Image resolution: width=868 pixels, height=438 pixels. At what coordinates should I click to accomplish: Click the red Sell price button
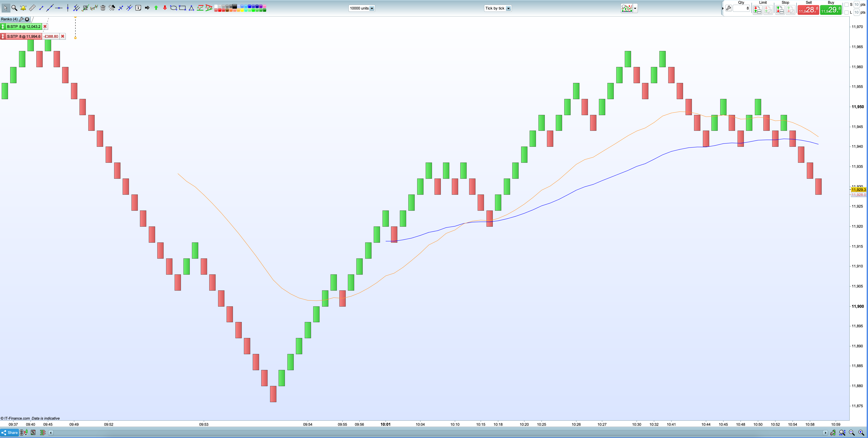tap(808, 10)
